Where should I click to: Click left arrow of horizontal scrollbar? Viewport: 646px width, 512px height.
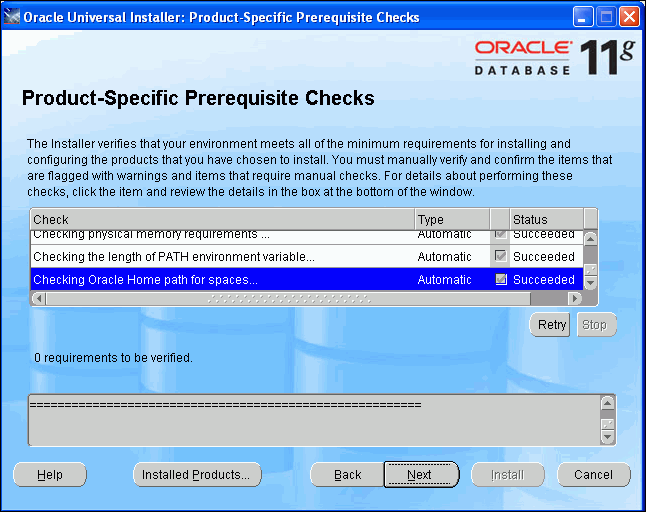pos(38,298)
